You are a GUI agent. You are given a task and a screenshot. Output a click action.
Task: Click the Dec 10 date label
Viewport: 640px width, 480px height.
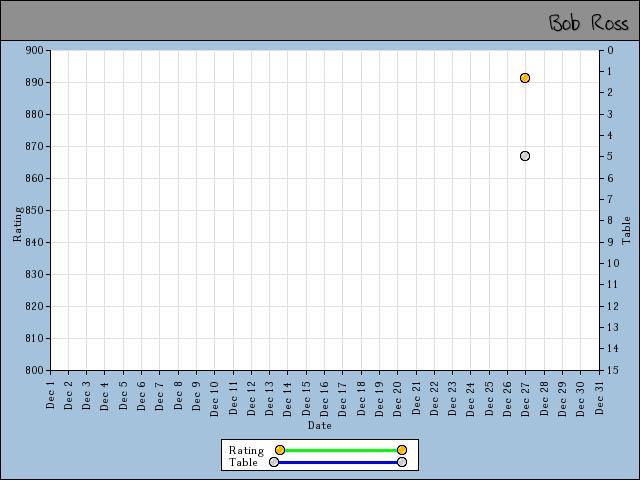click(214, 398)
